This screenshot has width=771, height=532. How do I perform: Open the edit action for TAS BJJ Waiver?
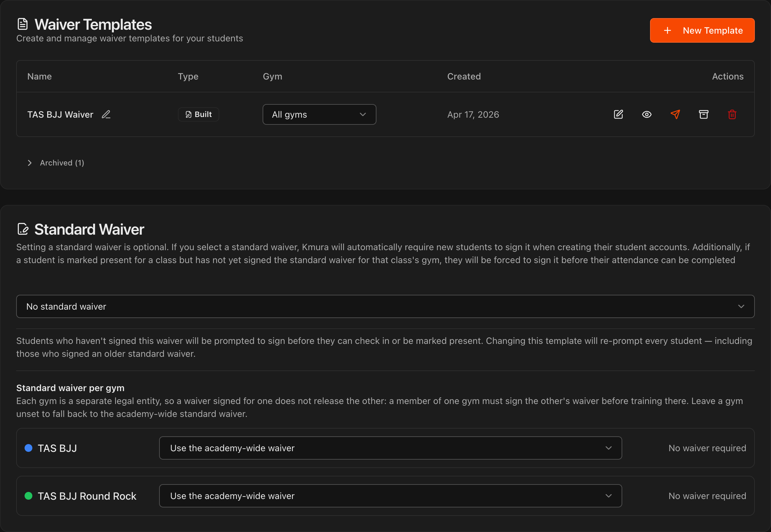[618, 114]
